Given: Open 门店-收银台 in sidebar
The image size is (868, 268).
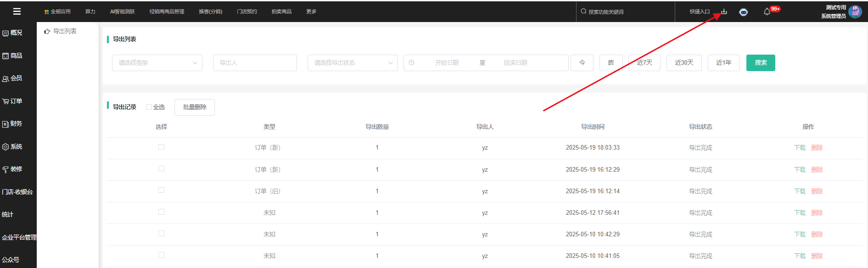Looking at the screenshot, I should (x=17, y=192).
